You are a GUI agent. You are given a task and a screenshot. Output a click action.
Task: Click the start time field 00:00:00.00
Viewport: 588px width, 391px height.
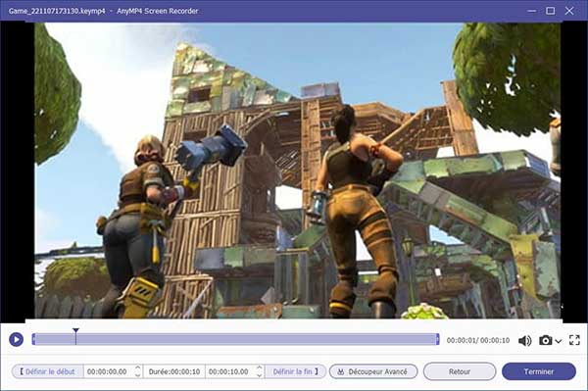pos(107,371)
